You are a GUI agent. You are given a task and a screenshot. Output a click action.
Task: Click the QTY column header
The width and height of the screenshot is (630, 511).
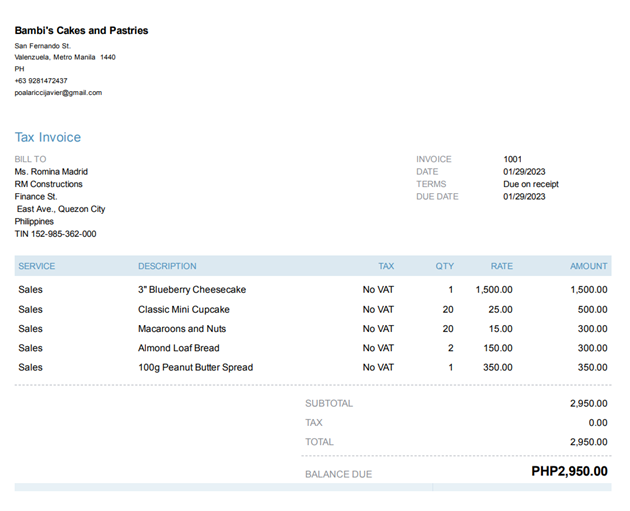[445, 266]
